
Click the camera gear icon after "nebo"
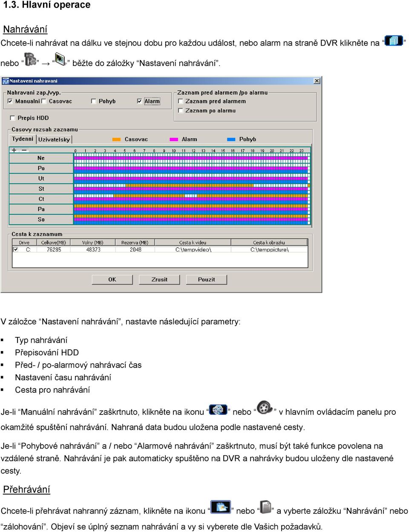click(x=30, y=60)
